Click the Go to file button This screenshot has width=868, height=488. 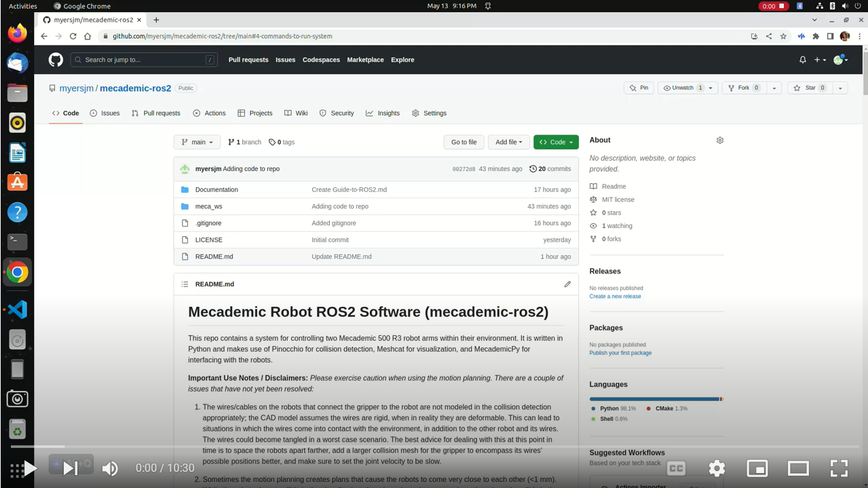[464, 142]
